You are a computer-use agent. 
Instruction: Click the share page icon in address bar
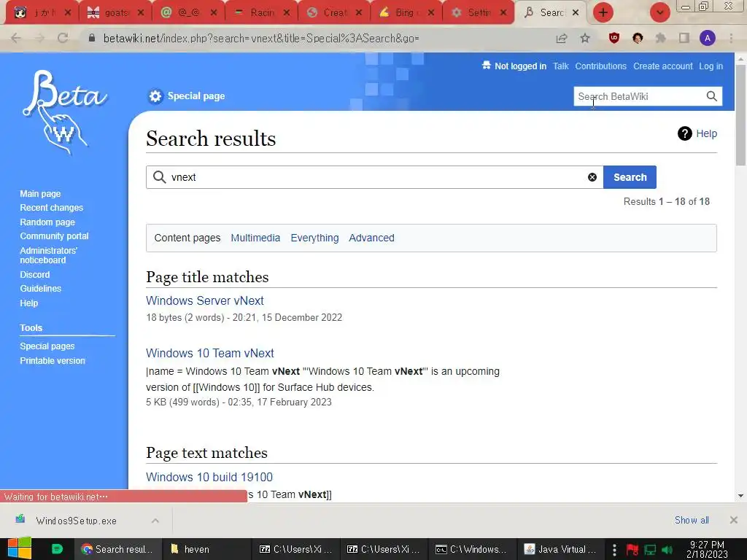[562, 39]
